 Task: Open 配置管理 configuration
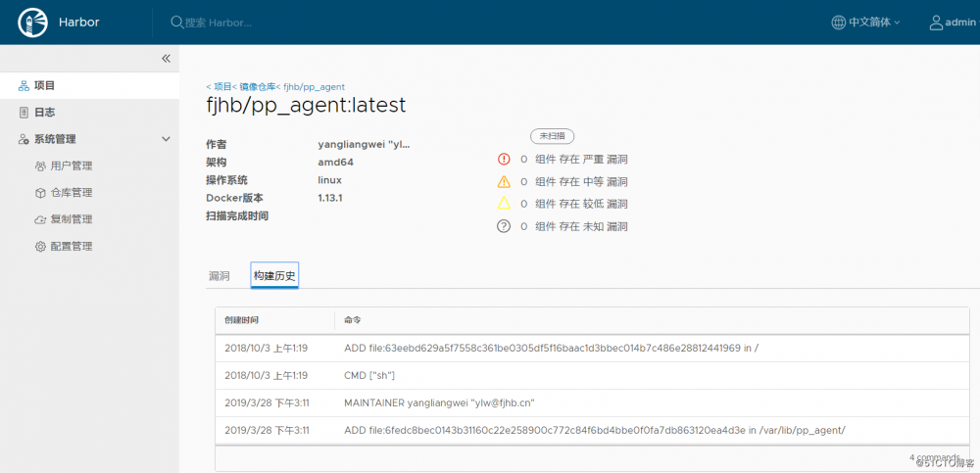pyautogui.click(x=72, y=247)
